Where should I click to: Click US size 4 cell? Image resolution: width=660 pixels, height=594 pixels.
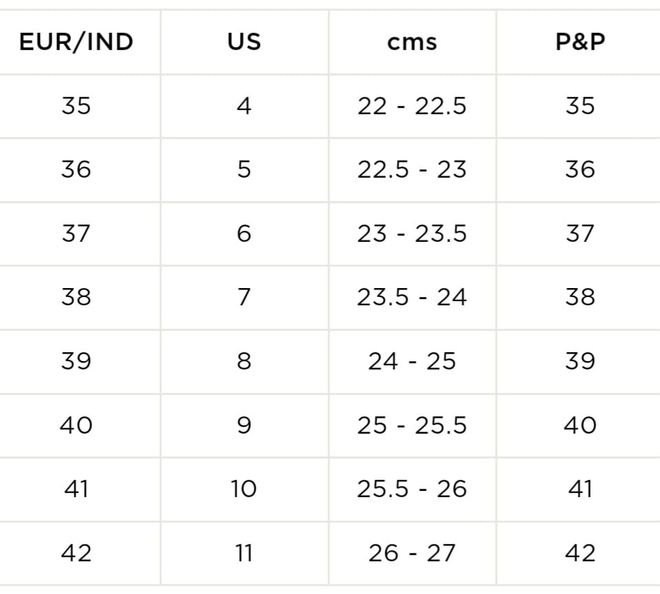(244, 106)
